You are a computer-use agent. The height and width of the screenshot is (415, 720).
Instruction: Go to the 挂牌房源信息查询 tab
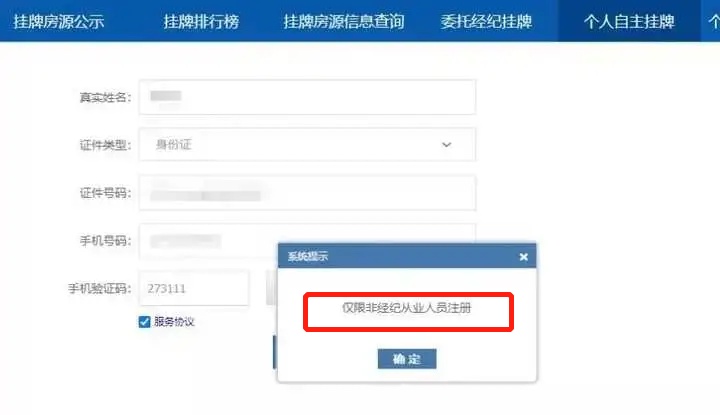point(344,21)
